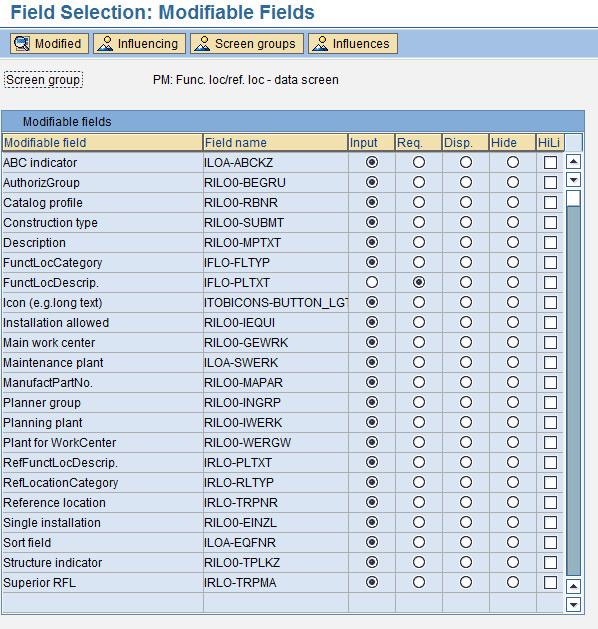Select field name ITOBICONS-BUTTON_LGT
The height and width of the screenshot is (629, 598).
(x=276, y=302)
